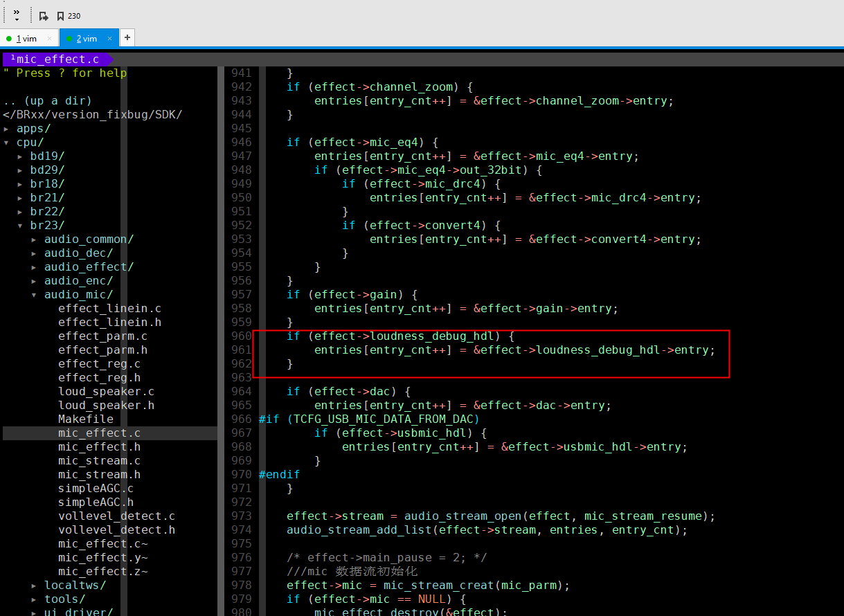
Task: Open effect_reg.h file
Action: (99, 378)
